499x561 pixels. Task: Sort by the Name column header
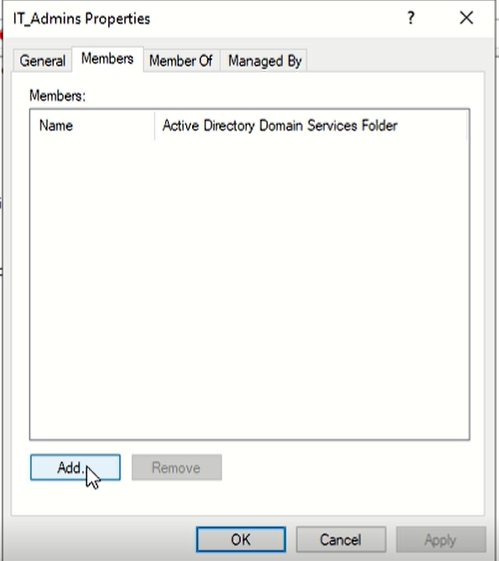coord(92,126)
